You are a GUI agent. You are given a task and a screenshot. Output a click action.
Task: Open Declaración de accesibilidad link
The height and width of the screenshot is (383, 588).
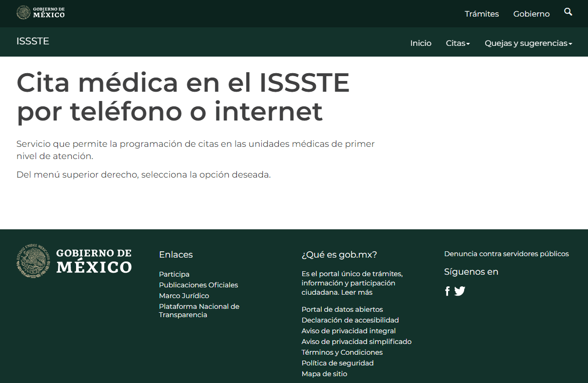coord(350,320)
